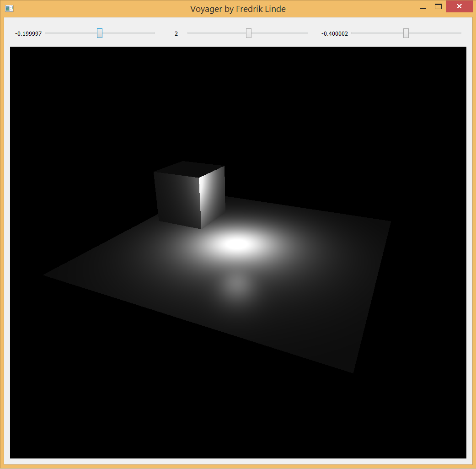This screenshot has width=476, height=469.
Task: Grab the rightmost slider handle at -0.400002
Action: tap(405, 33)
